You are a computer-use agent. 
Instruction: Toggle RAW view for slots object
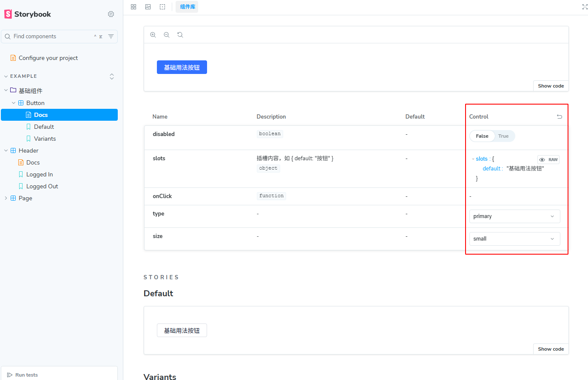pos(548,160)
